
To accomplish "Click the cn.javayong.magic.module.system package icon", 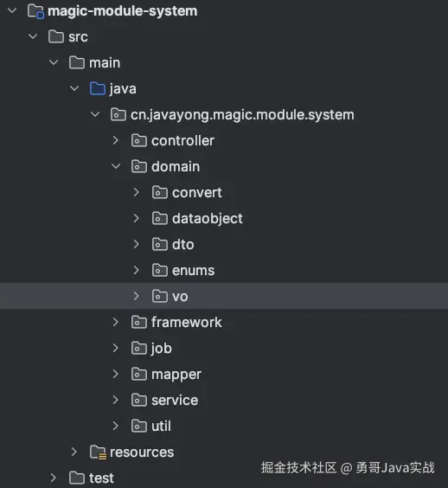I will click(118, 114).
